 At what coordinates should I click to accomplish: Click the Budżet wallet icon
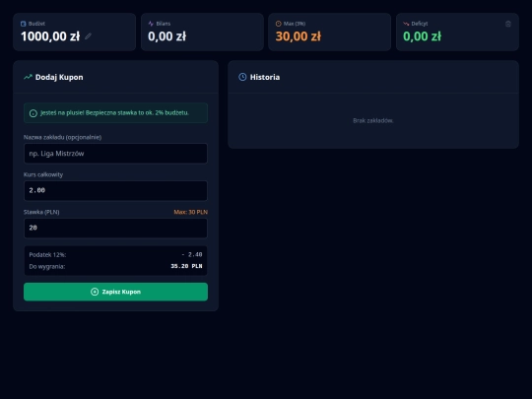(23, 24)
